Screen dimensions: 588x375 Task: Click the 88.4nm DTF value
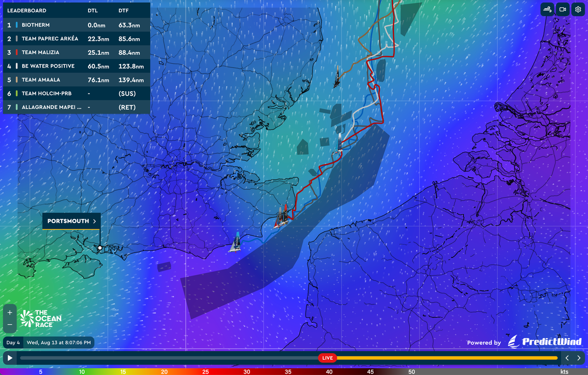130,53
